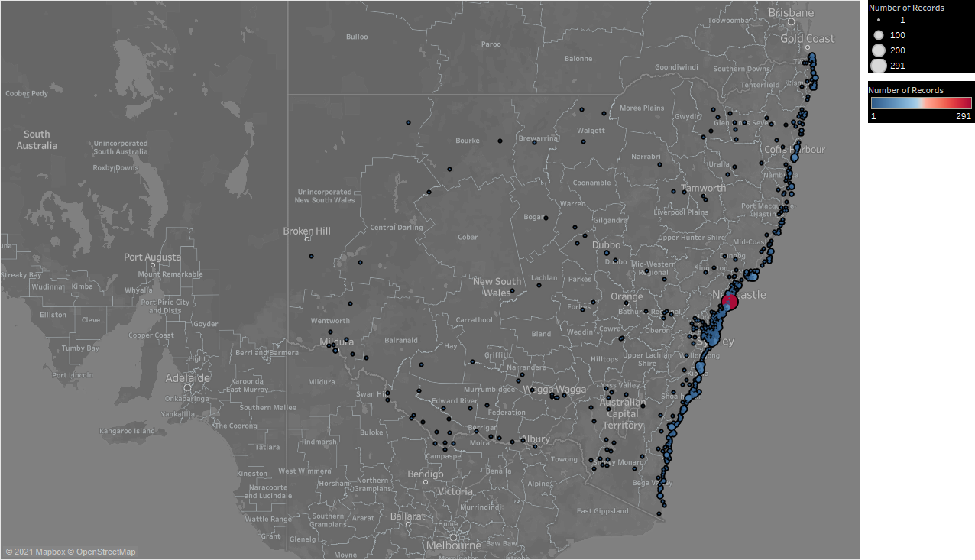Screen dimensions: 975x560
Task: Click the Balonne label
Action: 578,59
